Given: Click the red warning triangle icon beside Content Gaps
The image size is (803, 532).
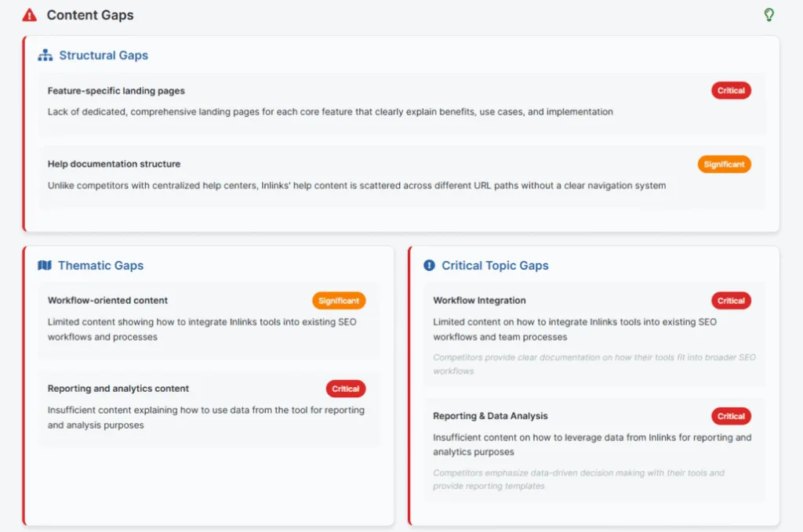Looking at the screenshot, I should 28,14.
